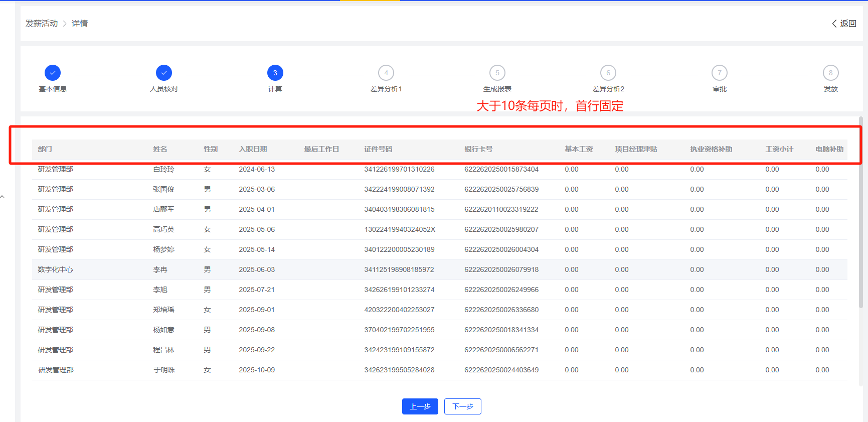The height and width of the screenshot is (422, 868).
Task: Go to step 4 差异分析1 circle
Action: (x=386, y=73)
